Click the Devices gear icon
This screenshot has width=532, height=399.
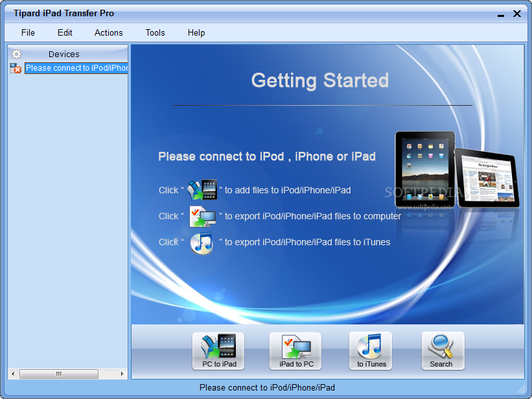17,54
